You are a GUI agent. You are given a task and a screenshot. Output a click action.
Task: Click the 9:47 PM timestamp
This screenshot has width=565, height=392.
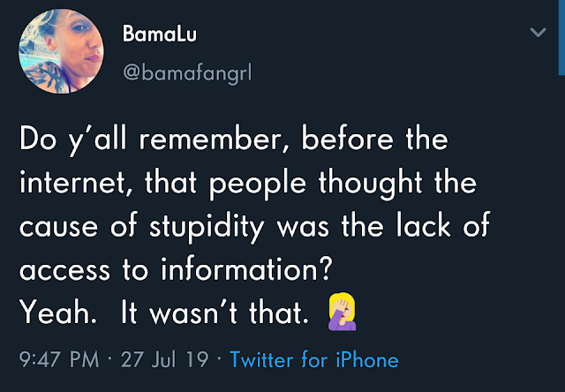click(x=57, y=360)
